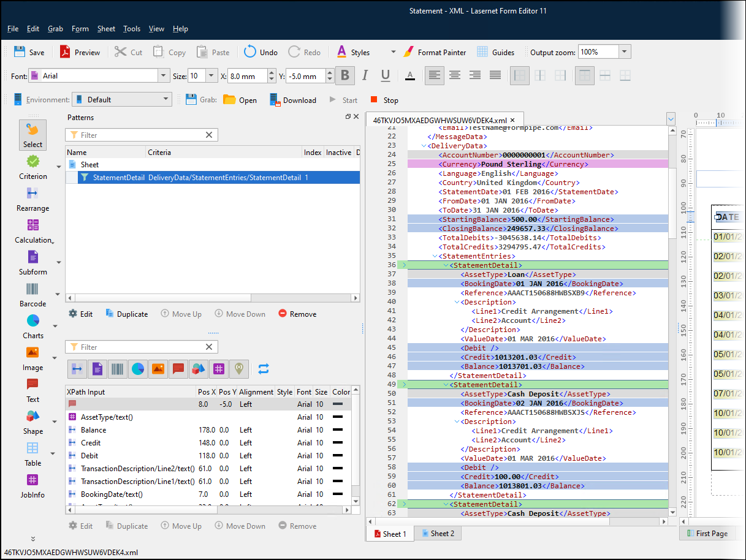The image size is (746, 560).
Task: Open Format Painter tool
Action: click(435, 52)
